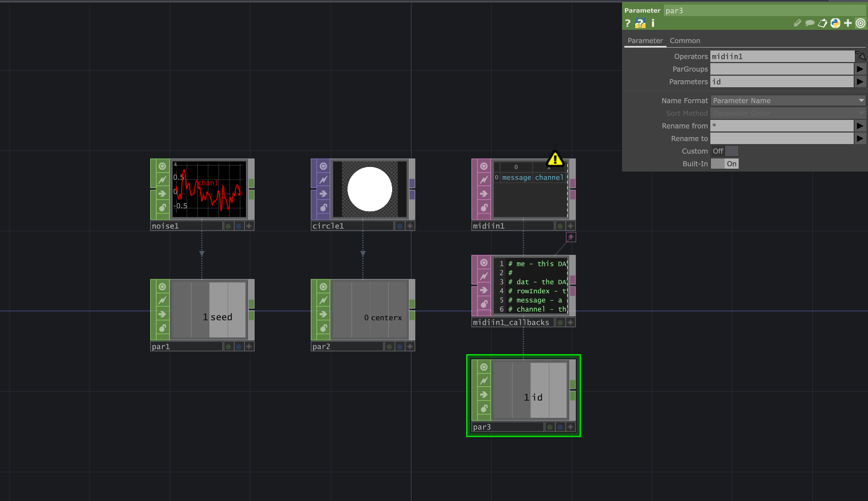Click the warning triangle on the midiin1 node
Screen dimensions: 868x501
pyautogui.click(x=555, y=160)
